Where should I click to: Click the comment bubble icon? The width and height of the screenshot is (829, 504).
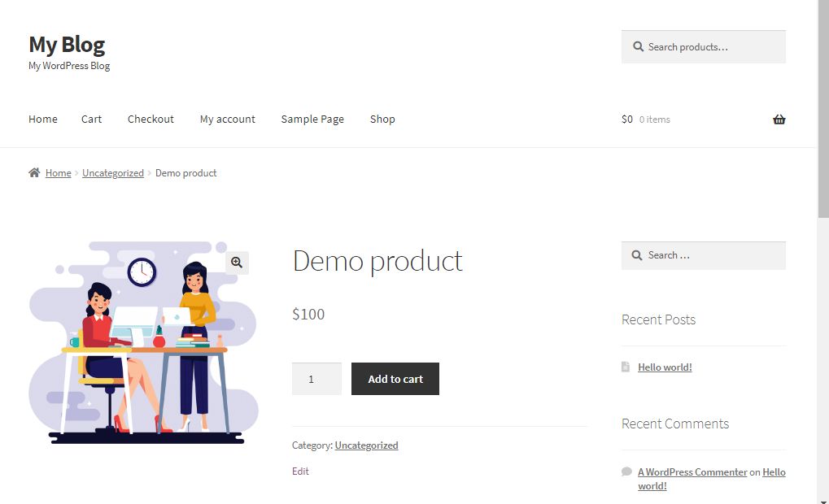626,472
